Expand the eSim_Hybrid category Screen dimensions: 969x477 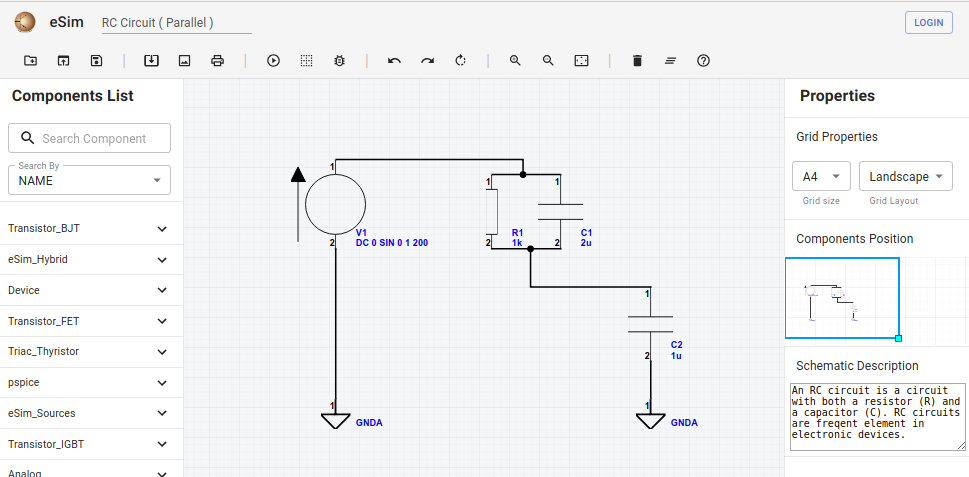pyautogui.click(x=91, y=260)
